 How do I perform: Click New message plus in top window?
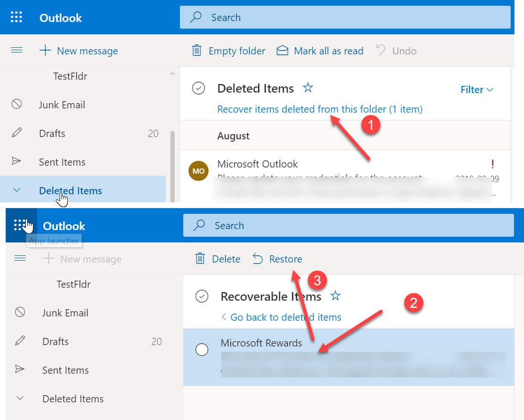45,51
